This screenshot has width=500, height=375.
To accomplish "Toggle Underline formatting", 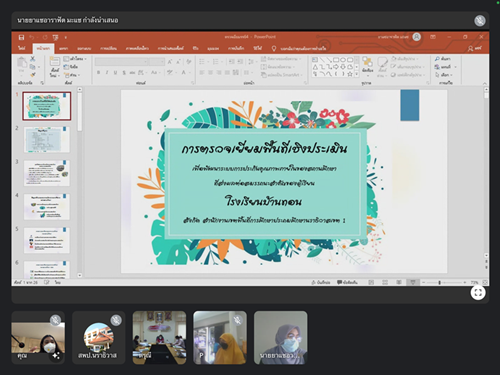I will pos(115,72).
